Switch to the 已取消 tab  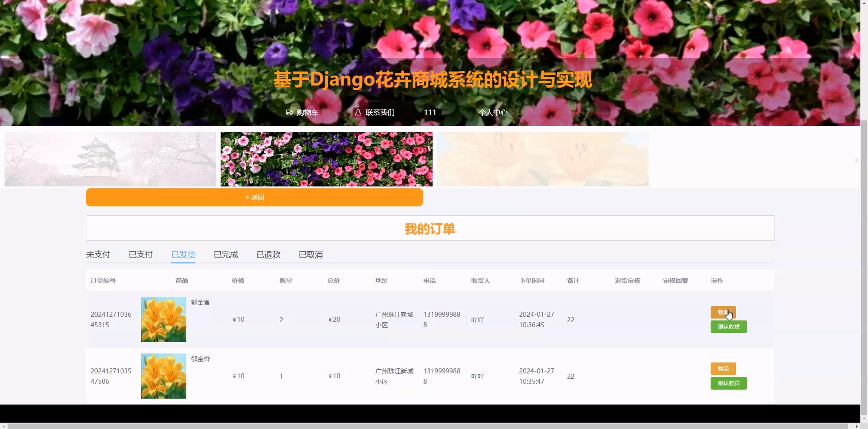tap(311, 254)
